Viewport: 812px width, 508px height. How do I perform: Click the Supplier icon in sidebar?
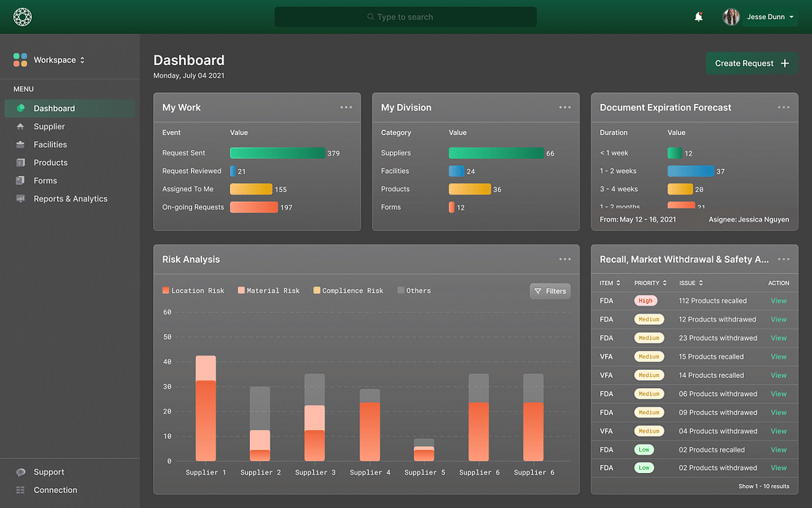point(21,127)
